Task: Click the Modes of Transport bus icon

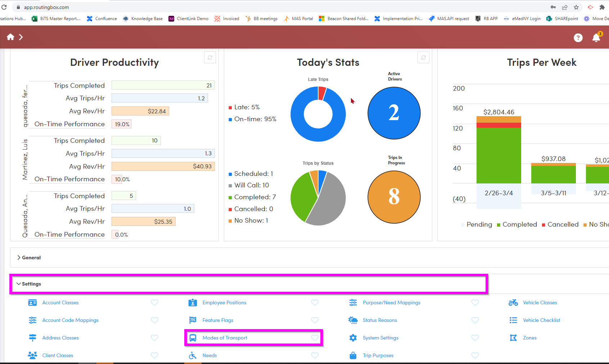Action: coord(193,338)
